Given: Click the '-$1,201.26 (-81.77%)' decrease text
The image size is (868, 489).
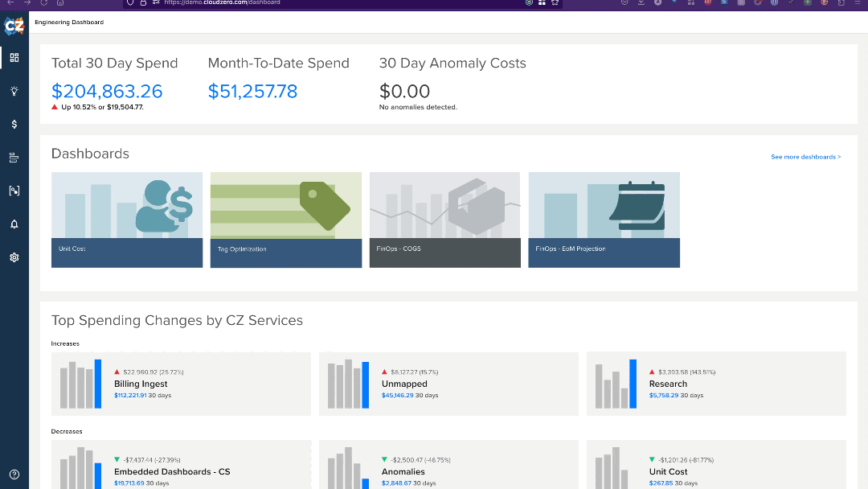Looking at the screenshot, I should pos(686,460).
